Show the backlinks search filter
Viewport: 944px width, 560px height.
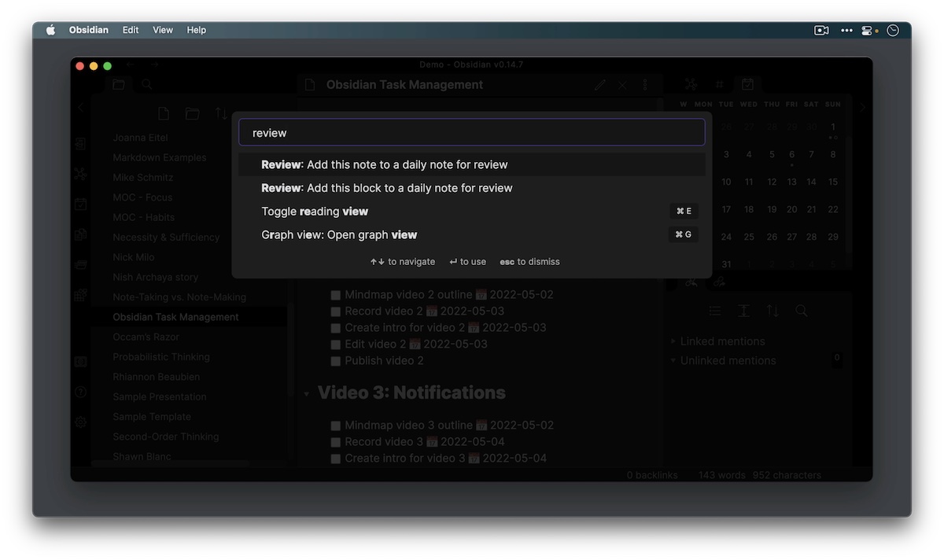coord(801,311)
